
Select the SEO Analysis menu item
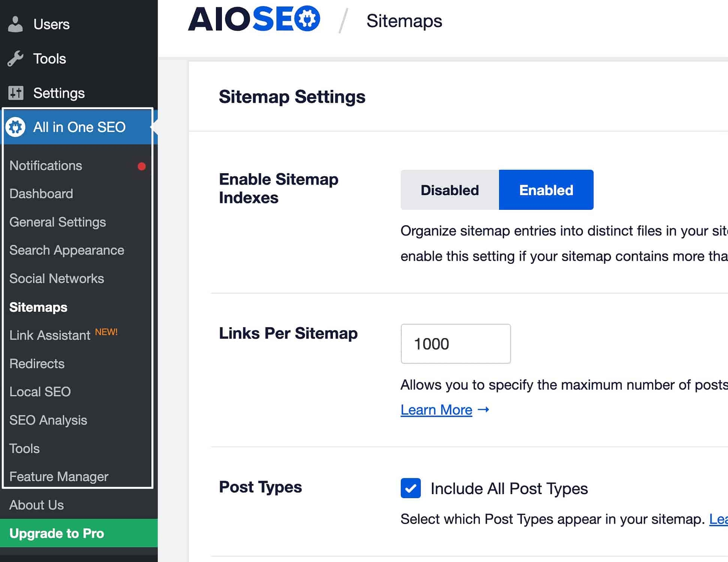[x=49, y=420]
